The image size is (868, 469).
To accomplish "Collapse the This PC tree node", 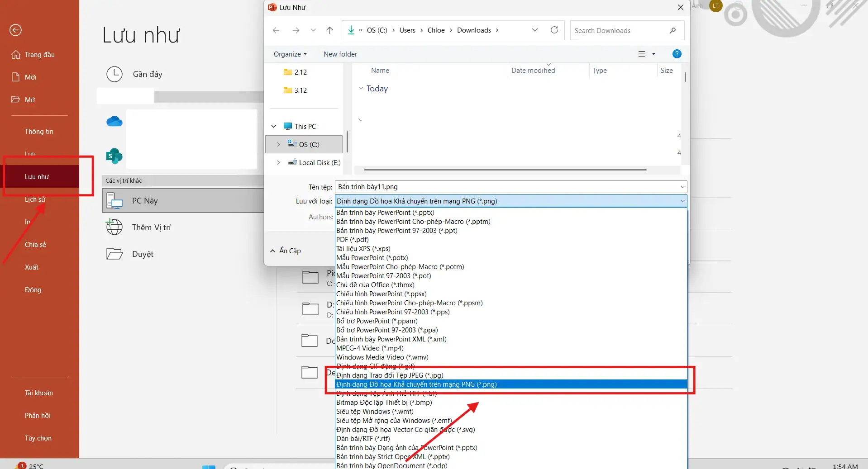I will (x=274, y=127).
